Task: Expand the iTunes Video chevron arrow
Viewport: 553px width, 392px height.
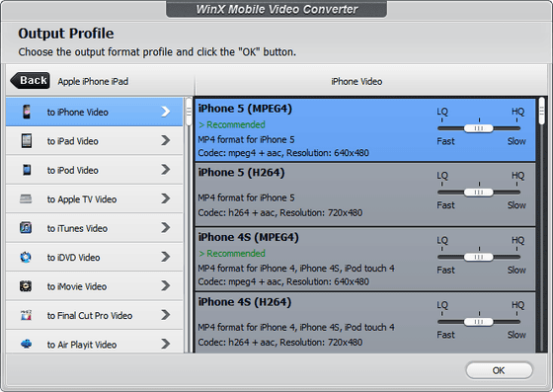Action: tap(166, 228)
